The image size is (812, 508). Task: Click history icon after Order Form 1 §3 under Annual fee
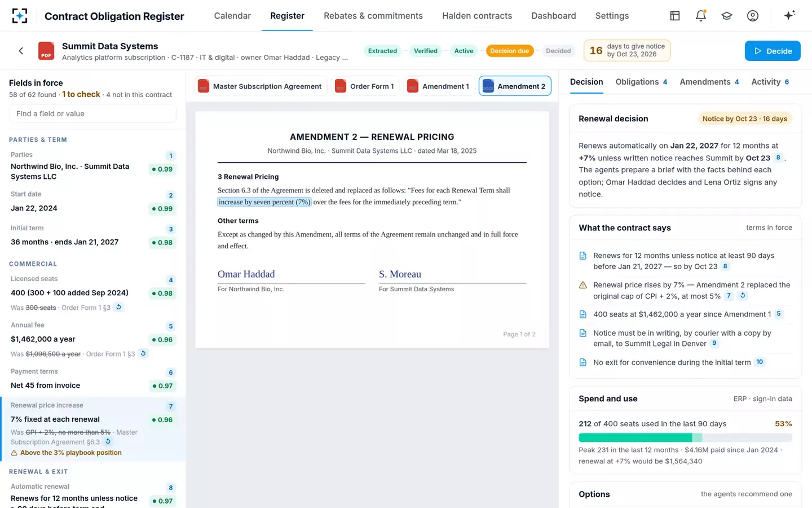coord(143,353)
